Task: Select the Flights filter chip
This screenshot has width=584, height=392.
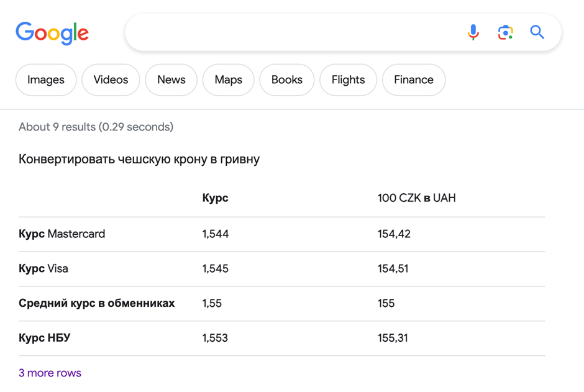Action: click(349, 80)
